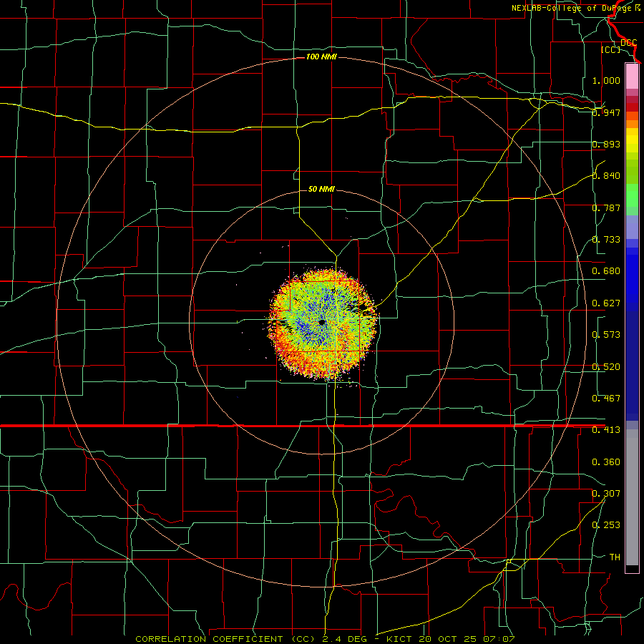Click the DCC label above the legend
This screenshot has width=644, height=644.
click(629, 42)
